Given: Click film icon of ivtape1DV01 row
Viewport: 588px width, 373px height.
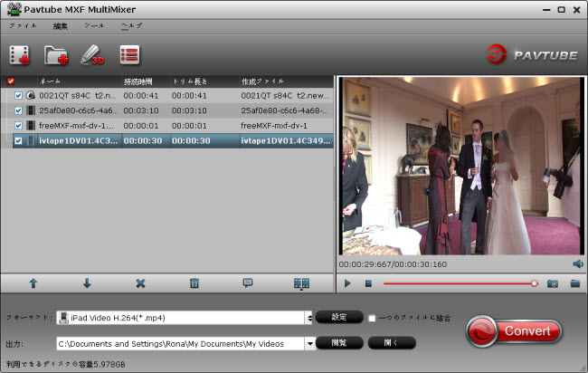Looking at the screenshot, I should pos(31,140).
